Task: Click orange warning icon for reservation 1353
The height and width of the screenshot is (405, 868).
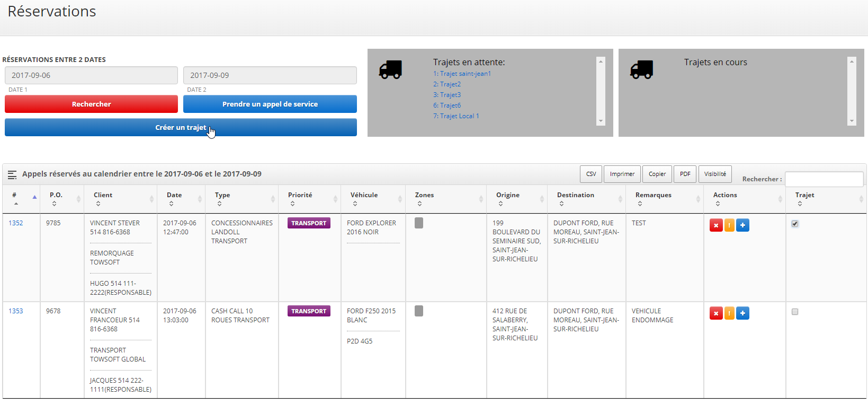Action: click(729, 313)
